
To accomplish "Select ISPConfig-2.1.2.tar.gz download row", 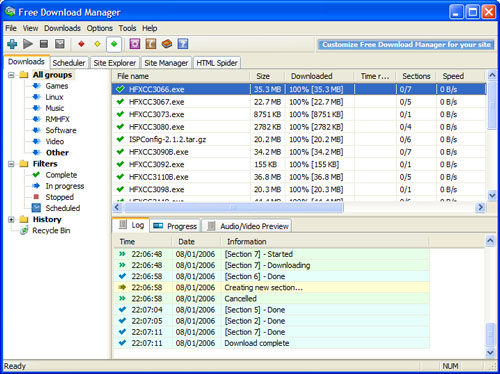I will [299, 140].
